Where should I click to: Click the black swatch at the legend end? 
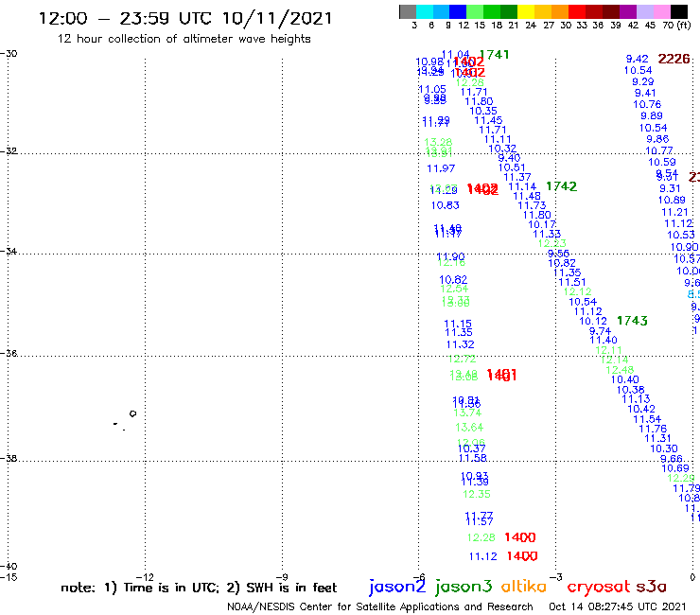coord(678,11)
